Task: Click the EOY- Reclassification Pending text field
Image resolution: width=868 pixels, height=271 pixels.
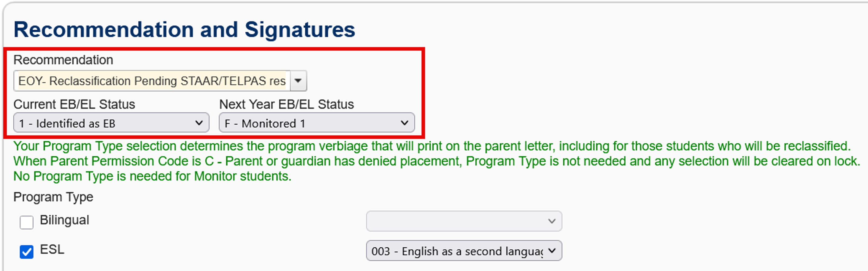Action: 152,81
